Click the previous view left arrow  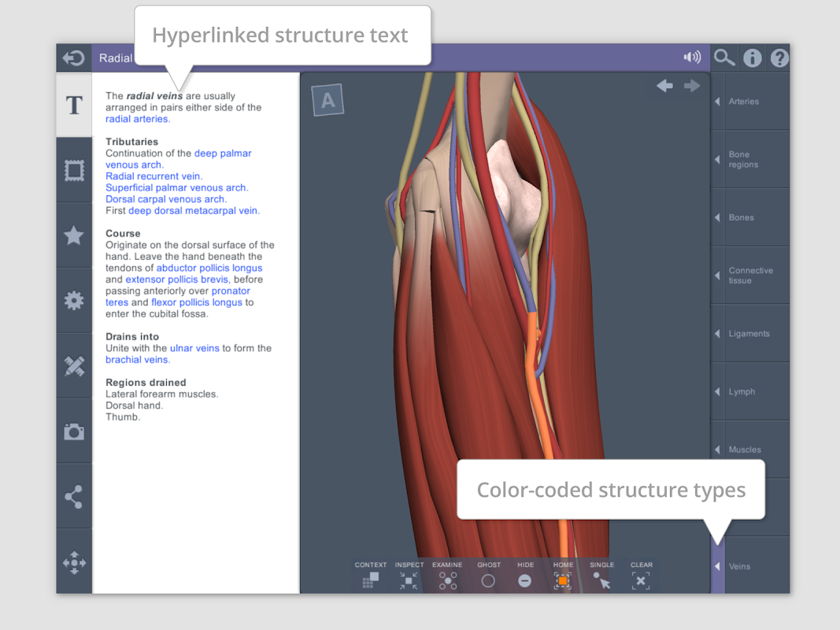pyautogui.click(x=664, y=86)
